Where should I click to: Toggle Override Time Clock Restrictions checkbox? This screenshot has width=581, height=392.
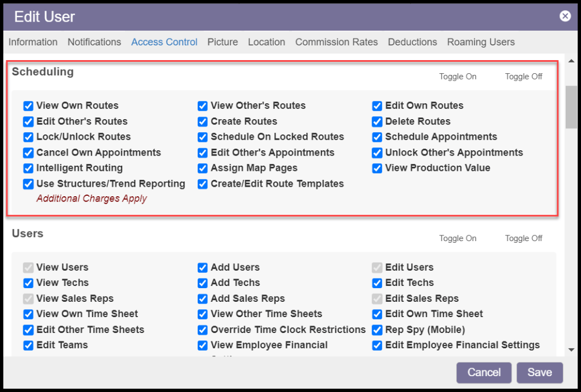pyautogui.click(x=203, y=330)
